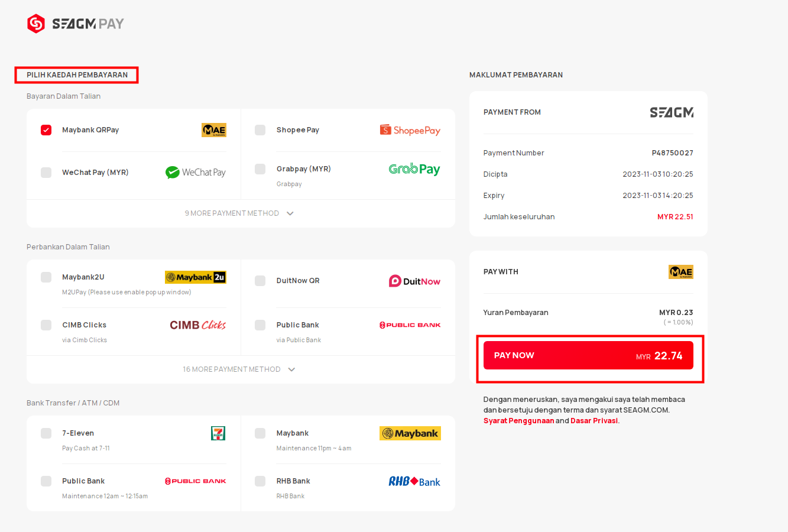Image resolution: width=788 pixels, height=532 pixels.
Task: Click the Pay Now button
Action: [588, 355]
